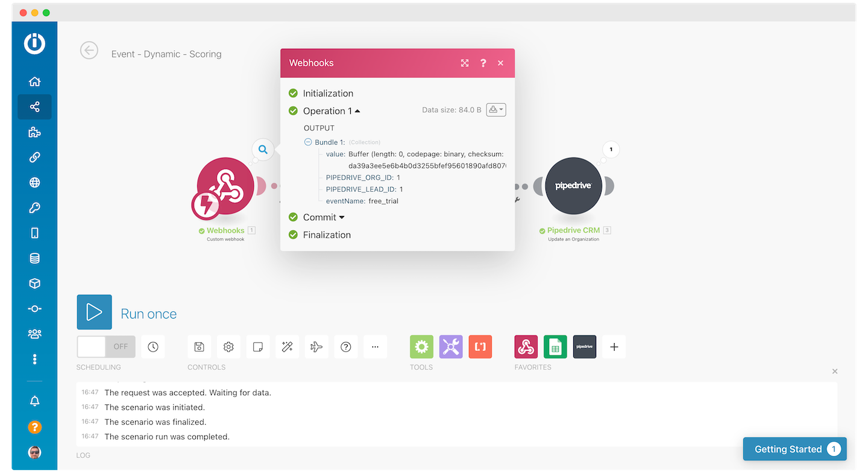Viewport: 868px width, 473px height.
Task: Open the controls help question icon
Action: coord(346,347)
